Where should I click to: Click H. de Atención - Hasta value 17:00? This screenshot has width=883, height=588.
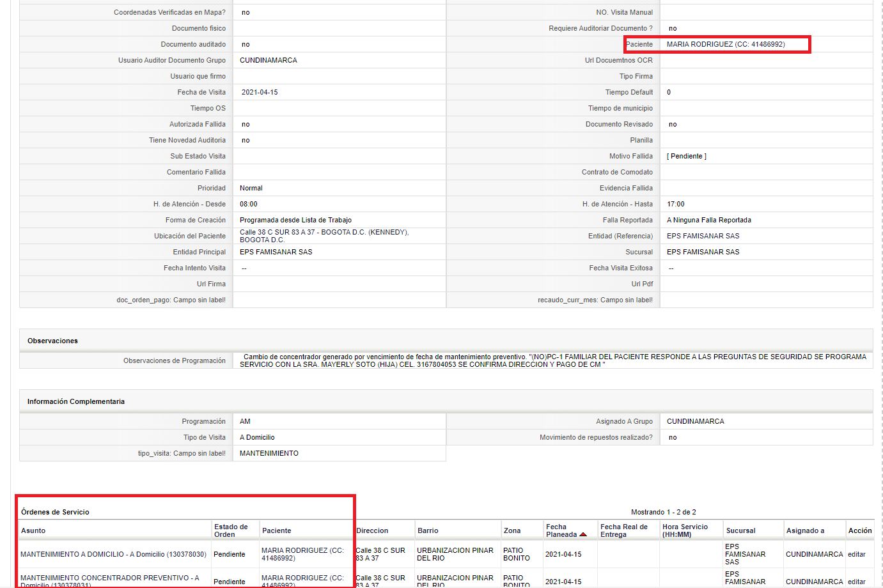click(x=676, y=204)
